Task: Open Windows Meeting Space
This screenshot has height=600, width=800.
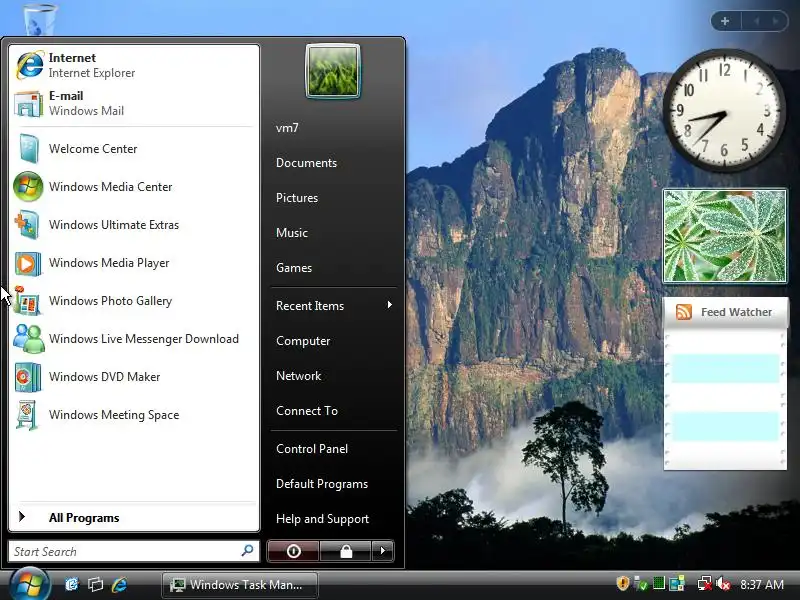Action: 134,415
